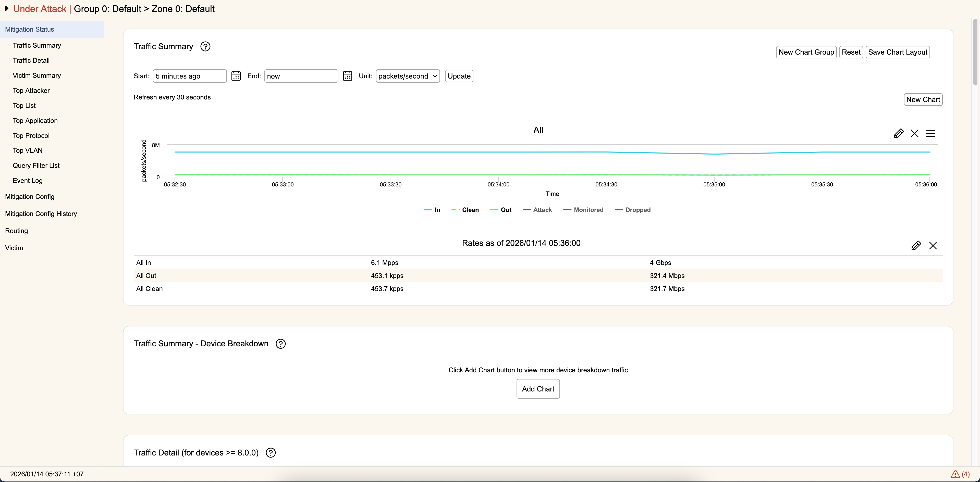Toggle the Monitored series legend entry
This screenshot has height=482, width=980.
click(x=583, y=210)
